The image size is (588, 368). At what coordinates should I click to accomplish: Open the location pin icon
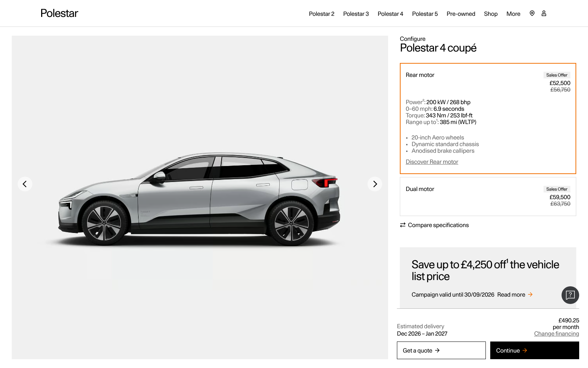point(532,13)
